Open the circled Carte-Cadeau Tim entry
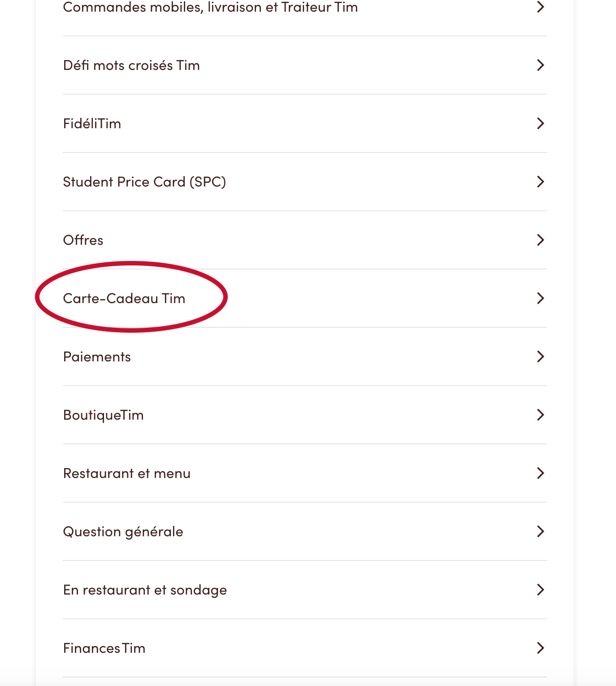Screen dimensions: 616x686 124,299
